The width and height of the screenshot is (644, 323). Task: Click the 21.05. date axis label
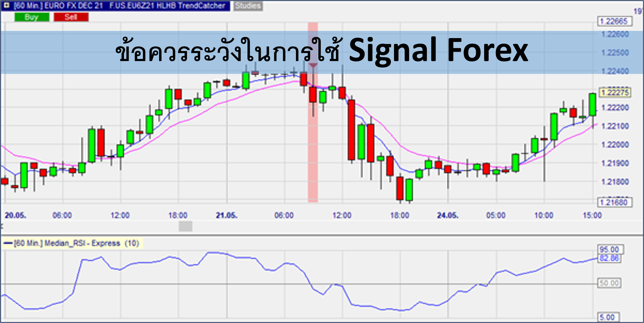tap(227, 215)
